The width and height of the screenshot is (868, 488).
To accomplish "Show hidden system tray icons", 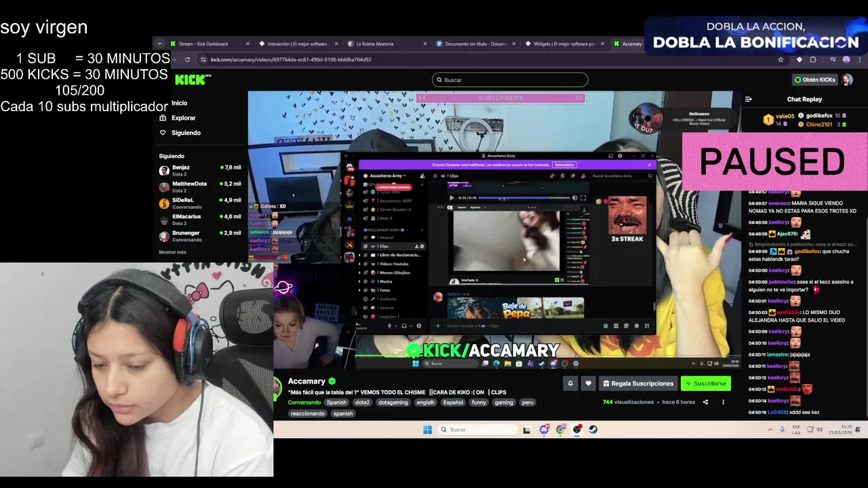I will tap(770, 430).
